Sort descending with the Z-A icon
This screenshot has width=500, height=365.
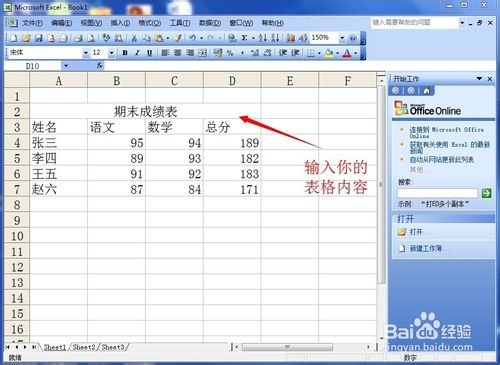point(275,38)
